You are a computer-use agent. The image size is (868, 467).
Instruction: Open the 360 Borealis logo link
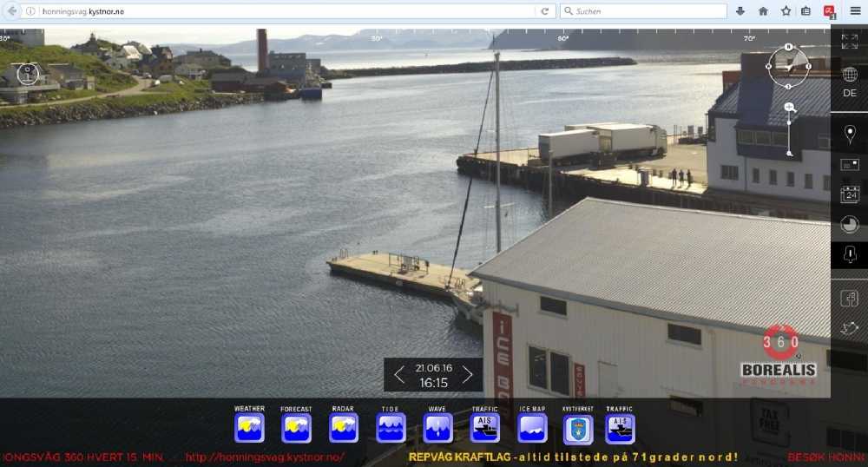[x=779, y=355]
